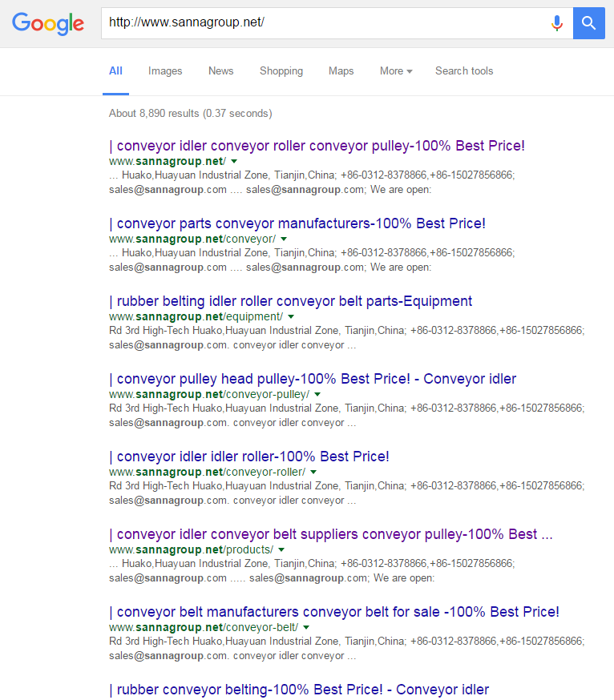This screenshot has height=700, width=614.
Task: Click the blue search magnifier button
Action: 589,23
